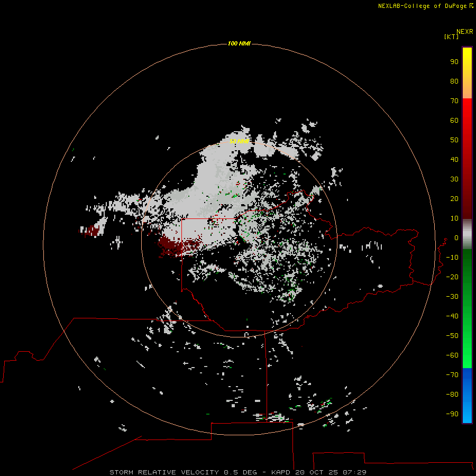Click the 50 NMI range ring label
The width and height of the screenshot is (476, 476).
tap(239, 141)
